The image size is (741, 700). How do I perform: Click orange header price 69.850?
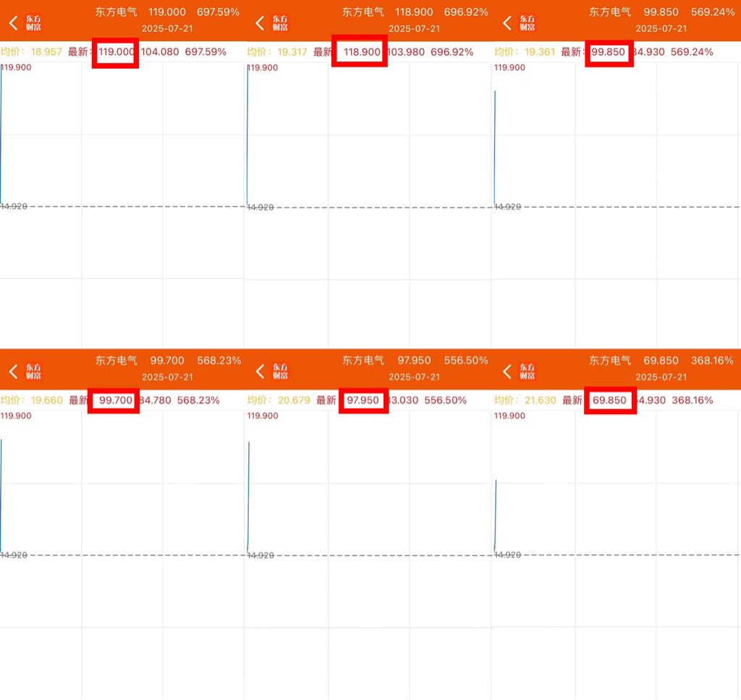661,360
